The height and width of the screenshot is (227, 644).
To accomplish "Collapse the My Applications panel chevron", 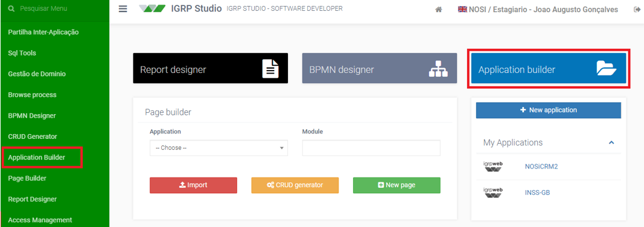I will coord(611,142).
